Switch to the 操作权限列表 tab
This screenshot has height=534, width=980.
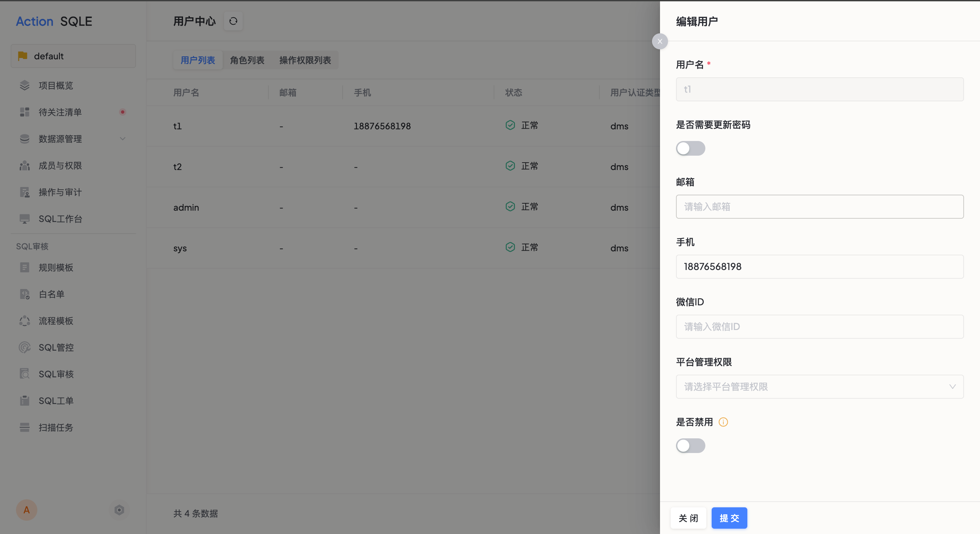[305, 60]
